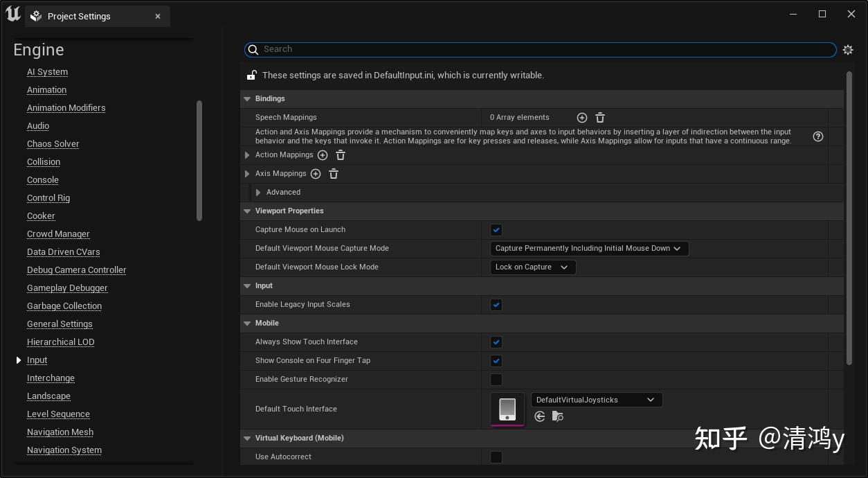
Task: Remove all Action Mappings with trash icon
Action: 341,155
